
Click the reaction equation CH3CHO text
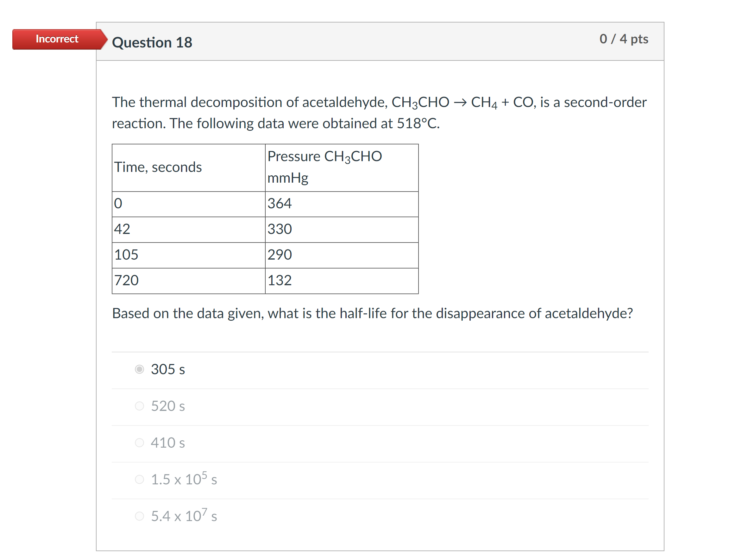tap(420, 102)
